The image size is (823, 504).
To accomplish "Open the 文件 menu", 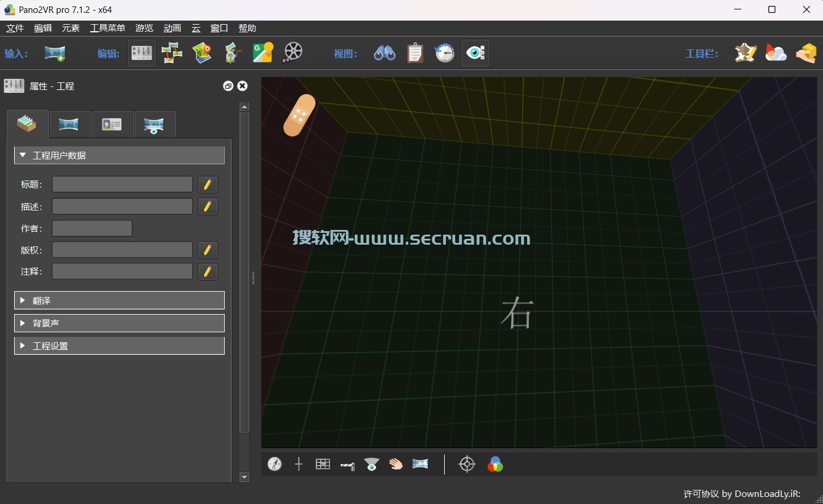I will pyautogui.click(x=15, y=28).
